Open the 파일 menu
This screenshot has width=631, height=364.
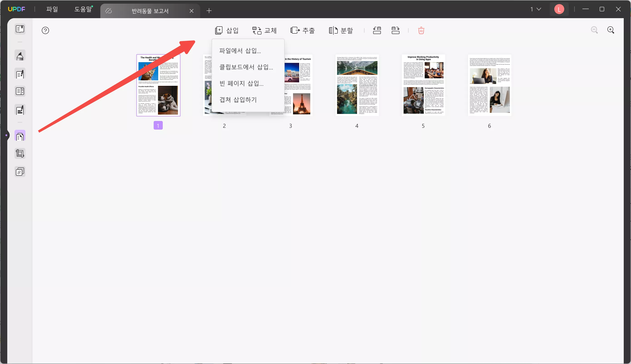(x=52, y=9)
